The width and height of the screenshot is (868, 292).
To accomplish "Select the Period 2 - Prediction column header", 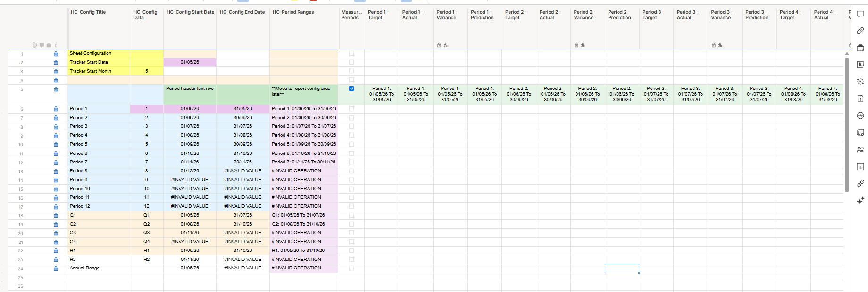I will (622, 27).
